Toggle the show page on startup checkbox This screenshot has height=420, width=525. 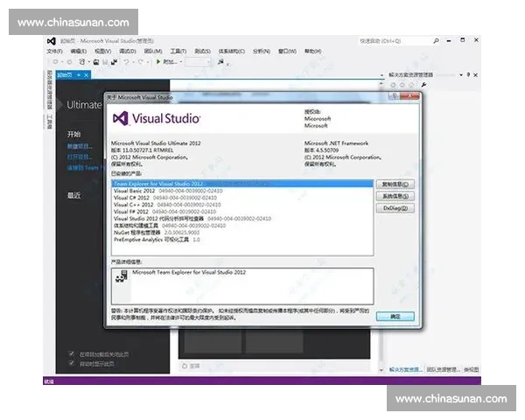71,363
